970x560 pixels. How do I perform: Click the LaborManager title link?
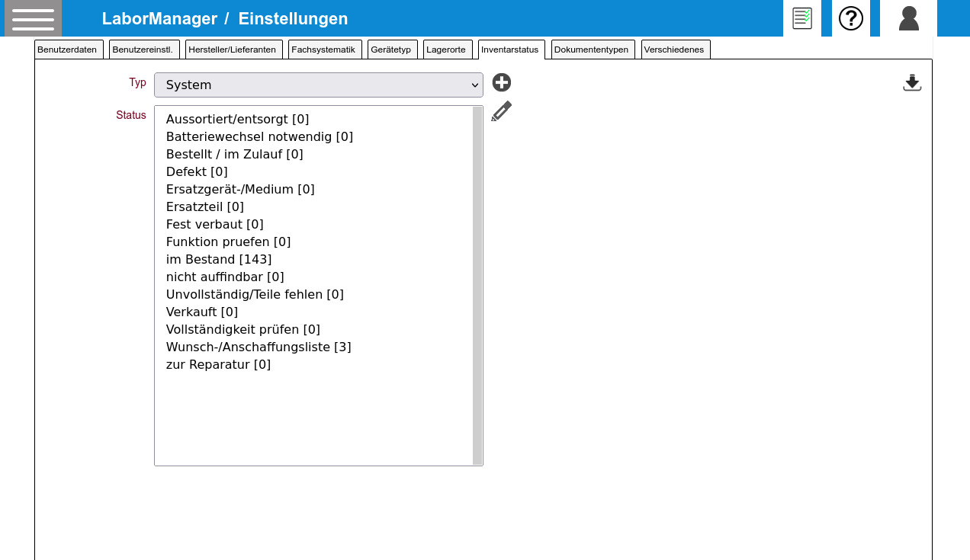pos(158,19)
